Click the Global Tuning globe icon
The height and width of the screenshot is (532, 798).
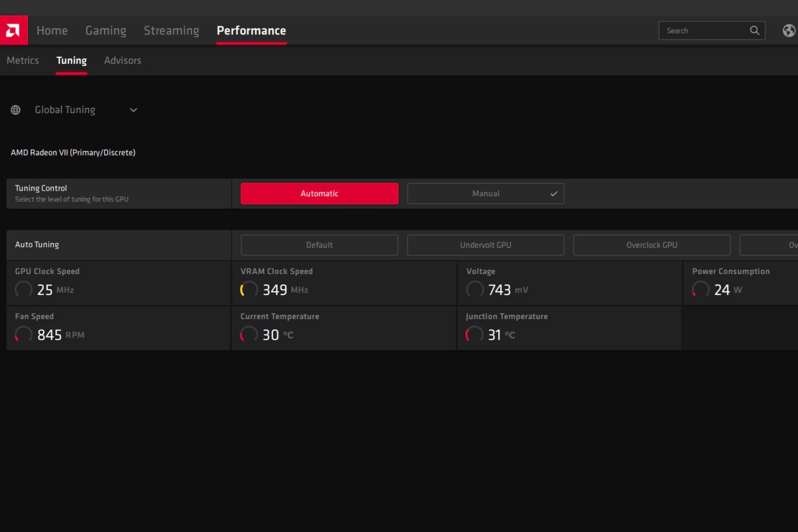point(16,110)
